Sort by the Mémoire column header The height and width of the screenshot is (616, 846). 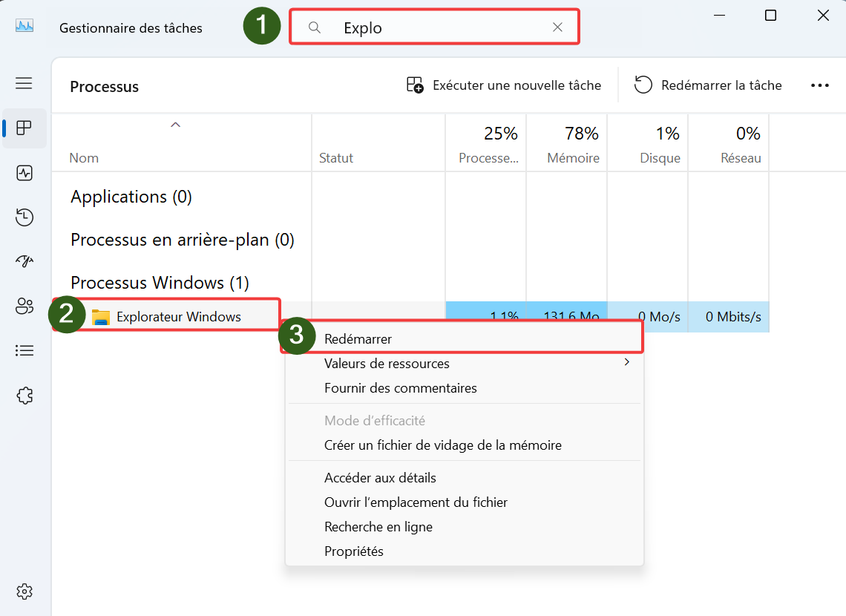coord(566,145)
